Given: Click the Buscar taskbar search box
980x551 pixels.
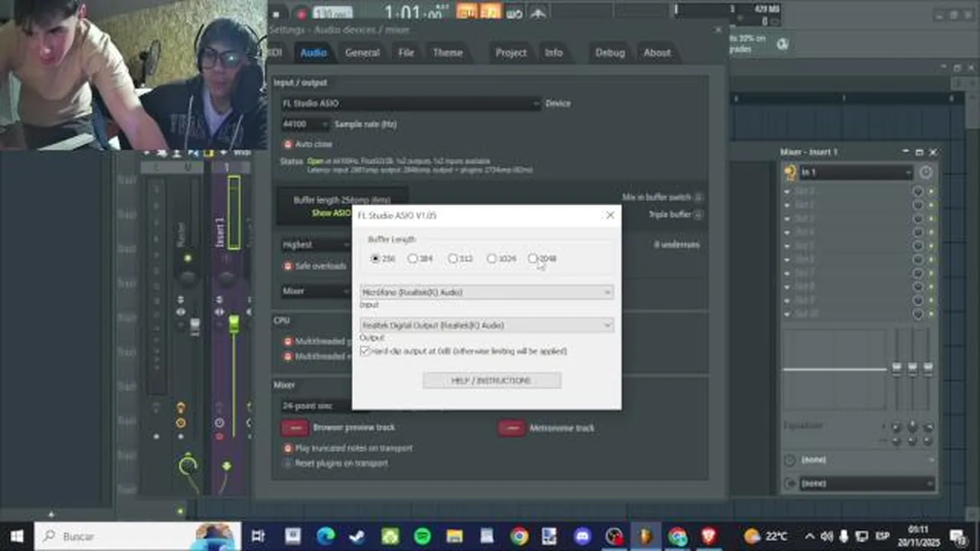Looking at the screenshot, I should coord(138,536).
